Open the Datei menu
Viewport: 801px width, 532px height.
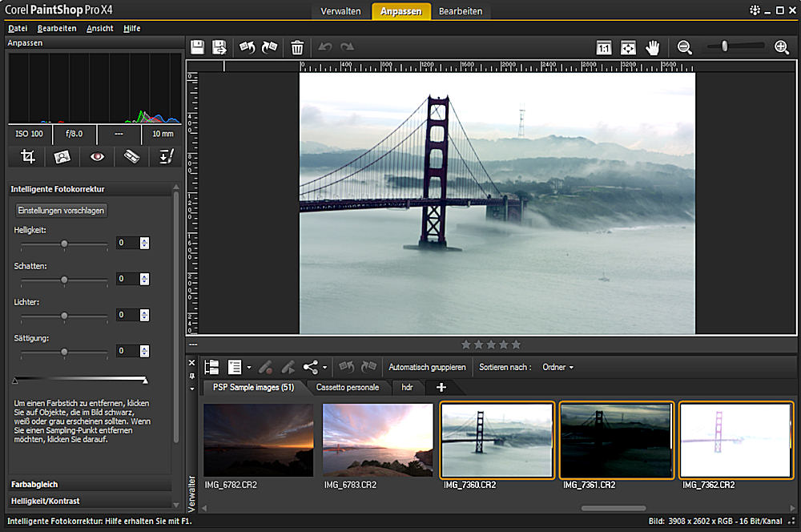pyautogui.click(x=18, y=29)
